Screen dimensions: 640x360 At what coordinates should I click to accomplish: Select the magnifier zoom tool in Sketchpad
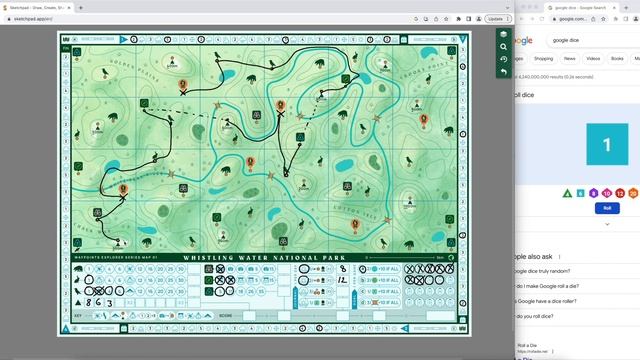pyautogui.click(x=504, y=47)
